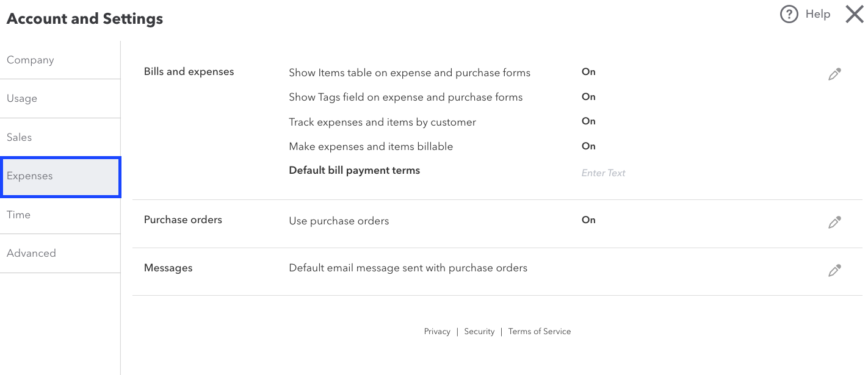Click the Default email message row
The width and height of the screenshot is (868, 375).
click(408, 268)
